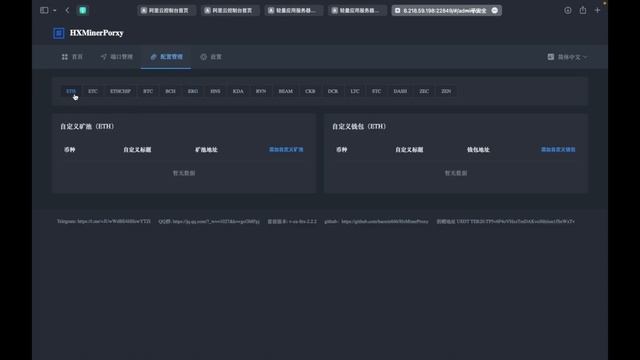Image resolution: width=640 pixels, height=360 pixels.
Task: Select the HNS coin tab
Action: click(x=216, y=91)
